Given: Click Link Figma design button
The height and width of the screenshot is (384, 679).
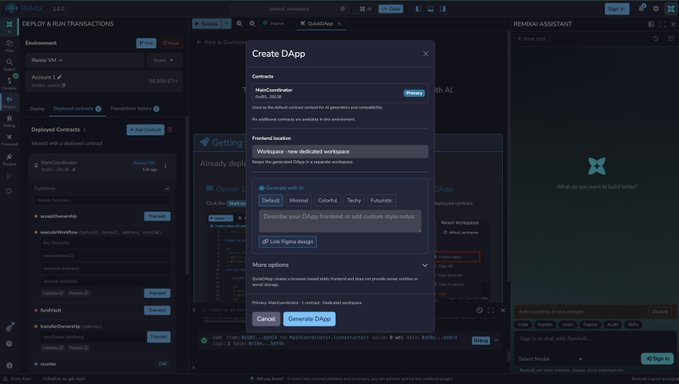Looking at the screenshot, I should (x=288, y=242).
